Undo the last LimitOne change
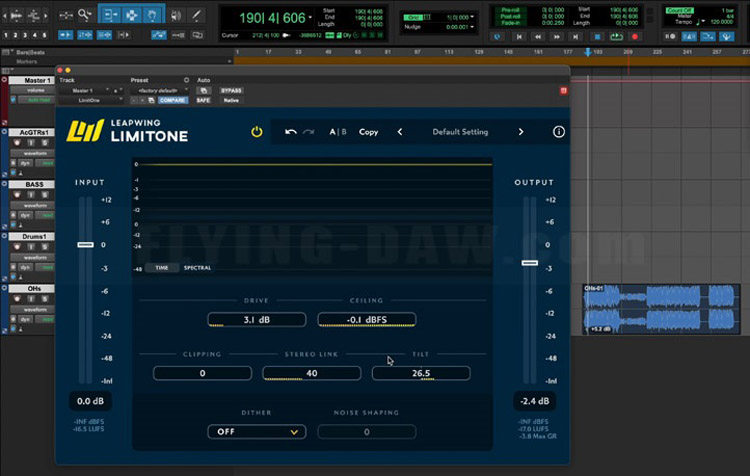Screen dimensions: 750x476 (290, 132)
